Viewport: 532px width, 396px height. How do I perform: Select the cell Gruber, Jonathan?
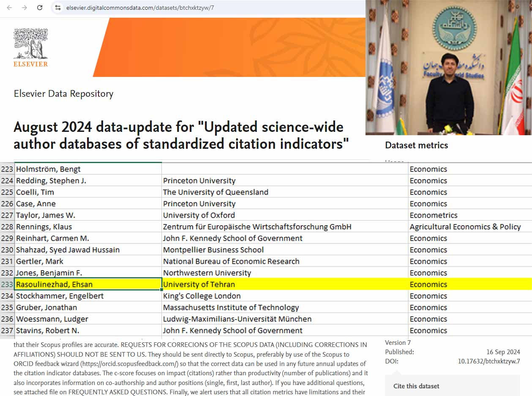pyautogui.click(x=88, y=307)
